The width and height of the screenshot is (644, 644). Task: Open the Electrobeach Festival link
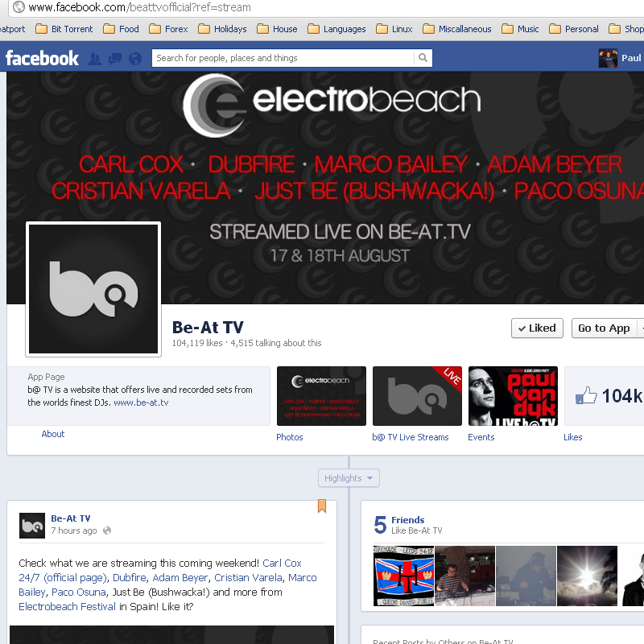(67, 607)
